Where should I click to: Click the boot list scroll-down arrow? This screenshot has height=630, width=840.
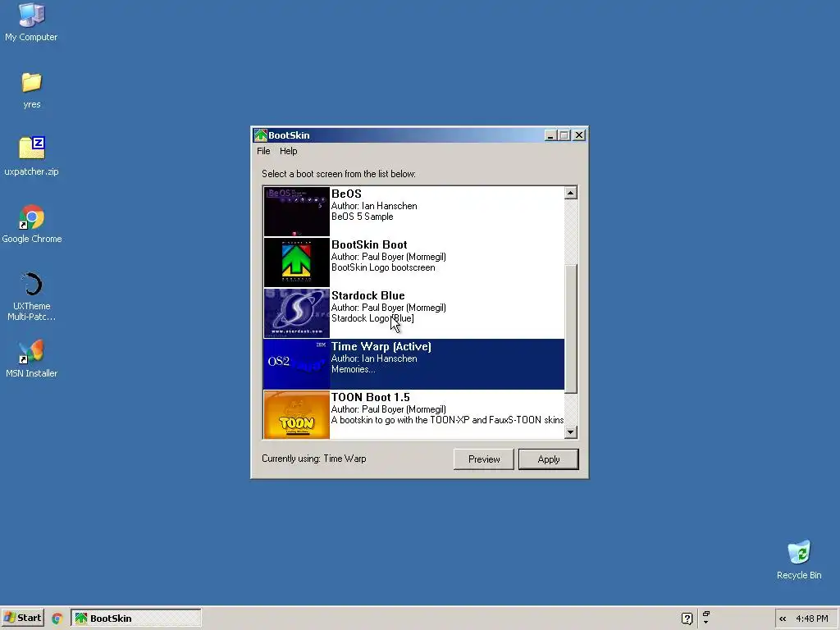click(x=571, y=431)
